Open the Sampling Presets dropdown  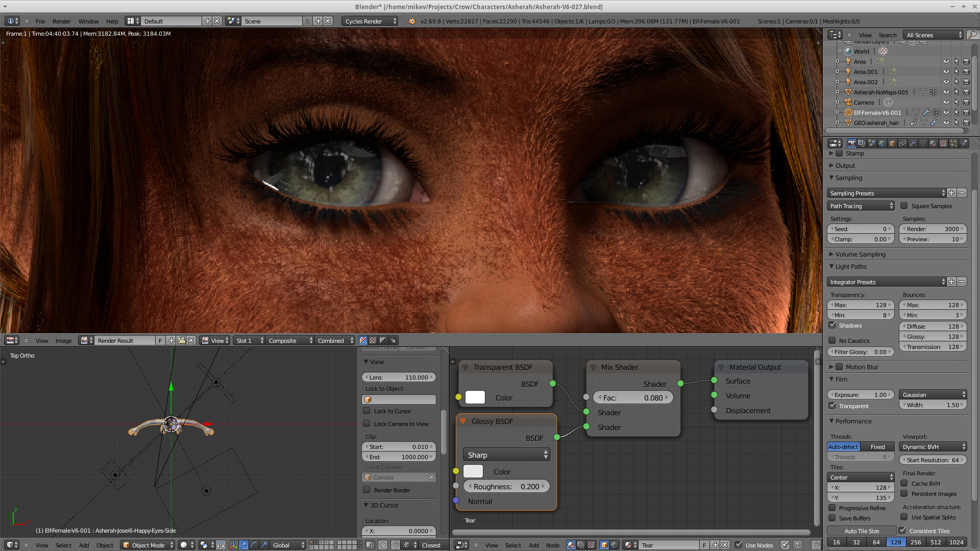coord(887,193)
